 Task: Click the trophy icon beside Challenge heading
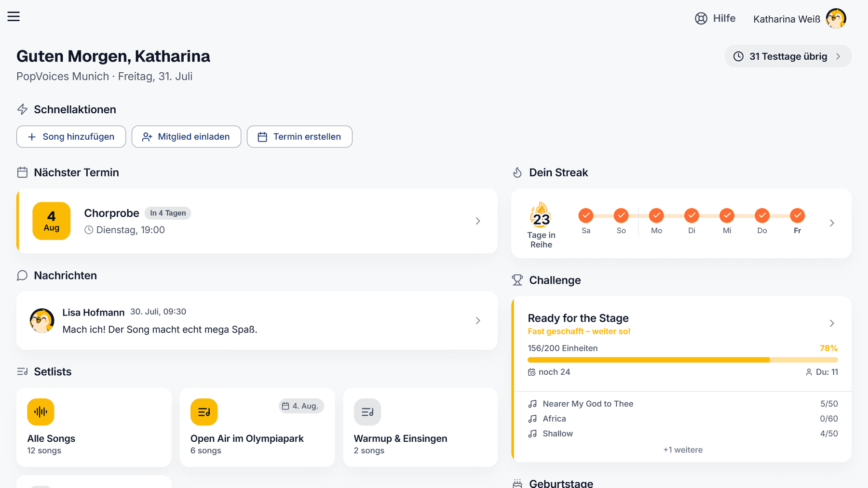tap(517, 280)
